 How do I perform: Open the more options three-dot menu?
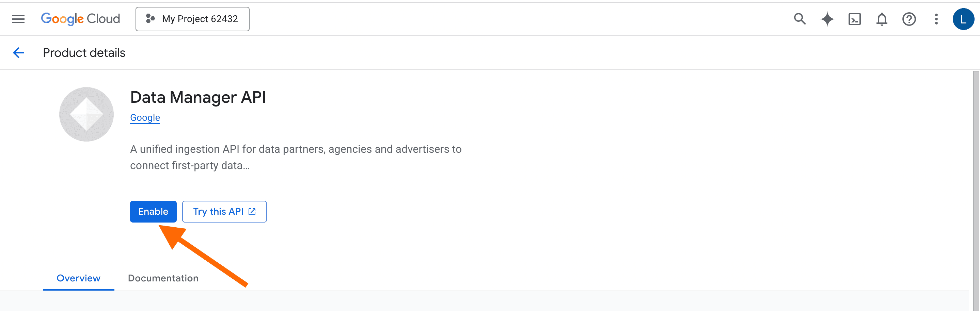coord(936,19)
